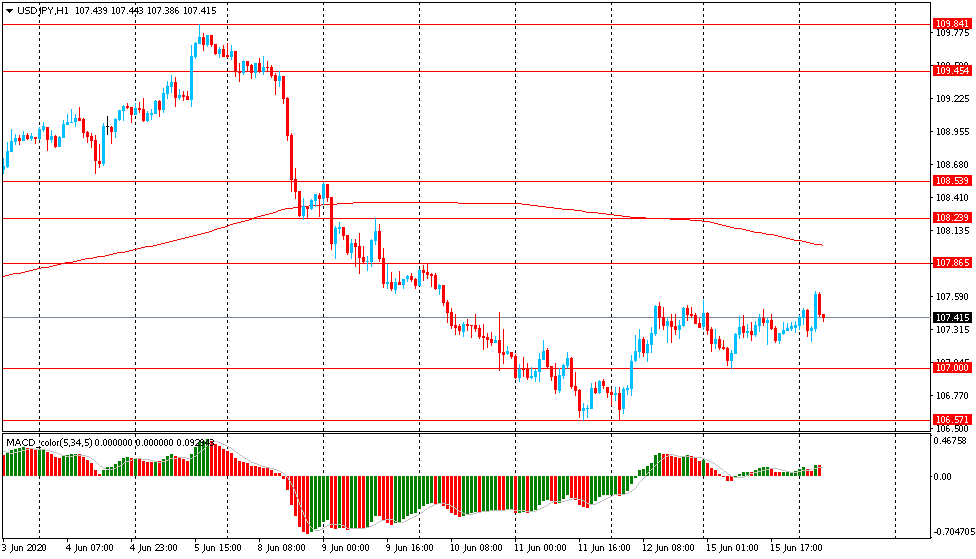Click the 107.590 price scale value
Viewport: 976px width, 559px height.
pyautogui.click(x=952, y=296)
